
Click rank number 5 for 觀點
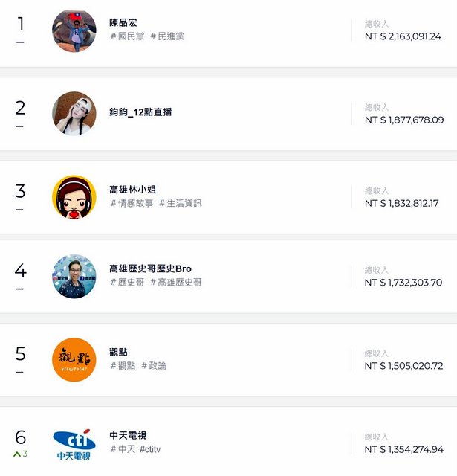tap(20, 354)
